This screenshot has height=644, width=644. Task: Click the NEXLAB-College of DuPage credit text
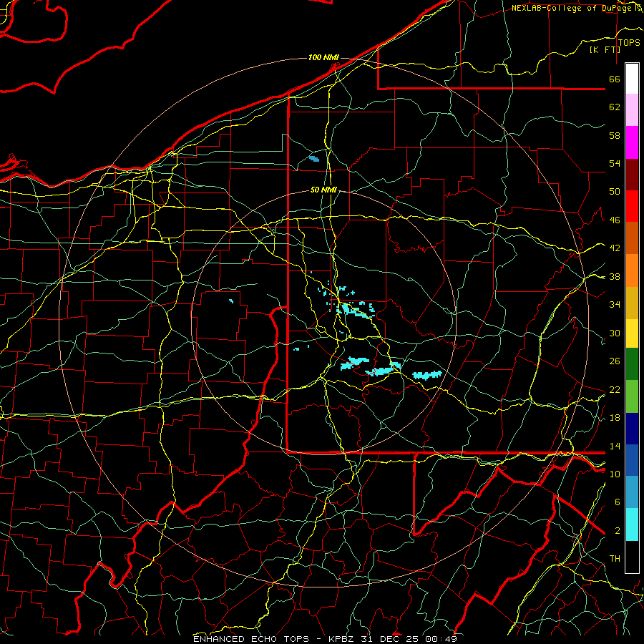tap(573, 8)
